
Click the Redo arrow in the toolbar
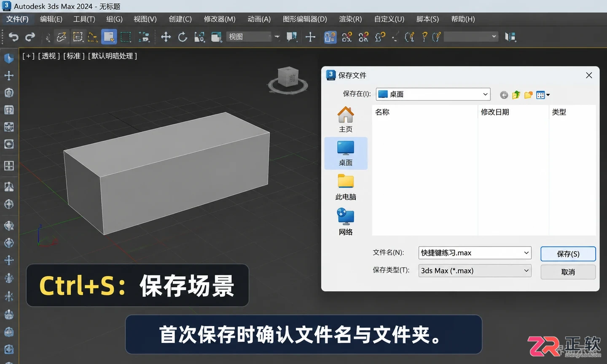[x=30, y=37]
